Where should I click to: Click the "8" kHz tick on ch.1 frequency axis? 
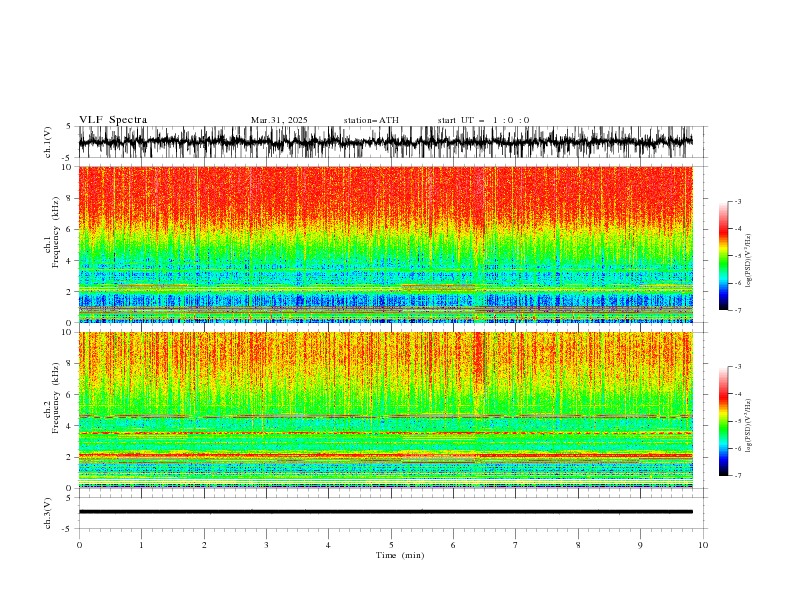coord(69,198)
